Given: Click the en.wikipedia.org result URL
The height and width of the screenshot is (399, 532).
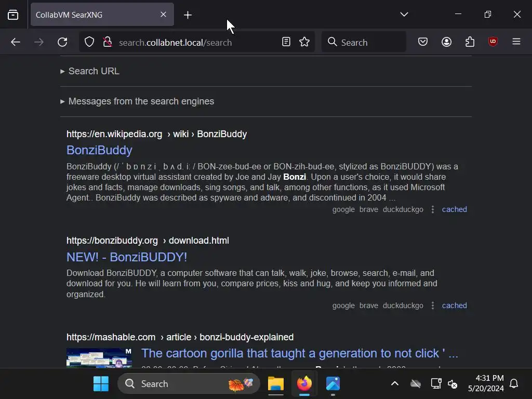Looking at the screenshot, I should tap(157, 134).
